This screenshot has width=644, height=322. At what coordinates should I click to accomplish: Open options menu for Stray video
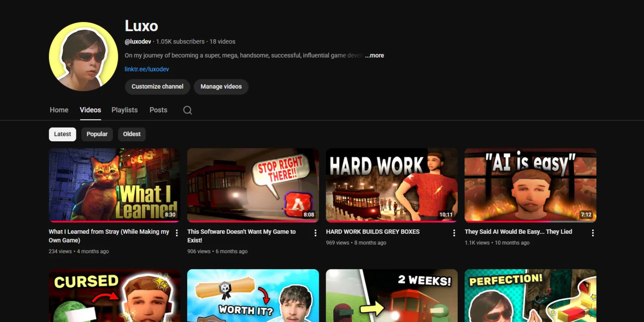(177, 233)
